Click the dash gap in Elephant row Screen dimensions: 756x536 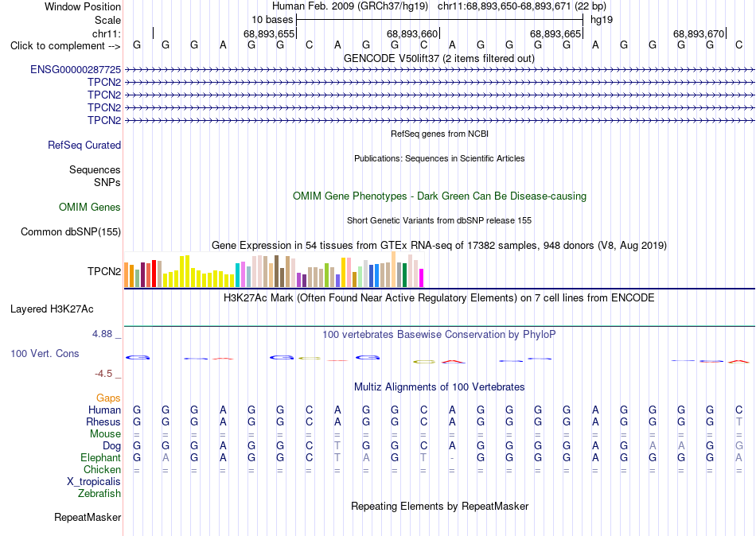(452, 457)
